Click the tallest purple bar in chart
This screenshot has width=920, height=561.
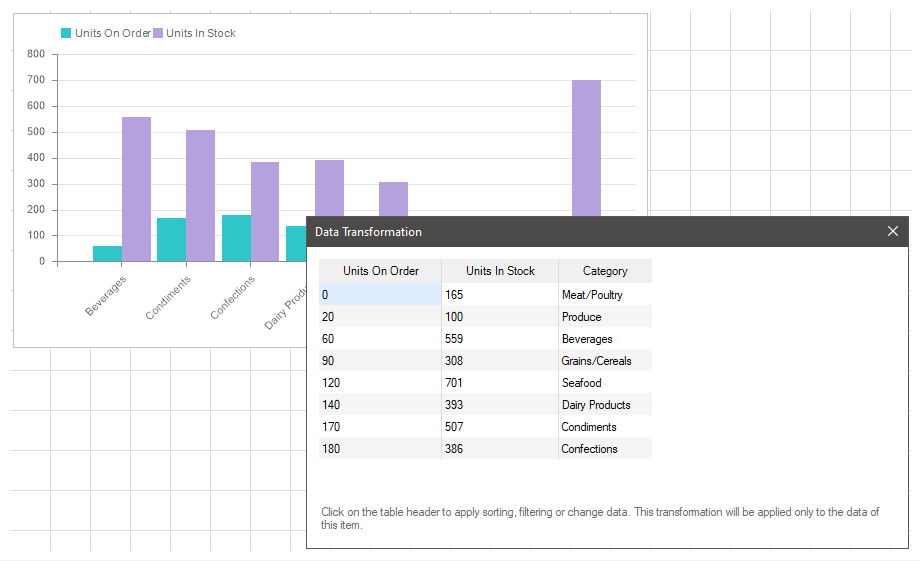(x=586, y=150)
